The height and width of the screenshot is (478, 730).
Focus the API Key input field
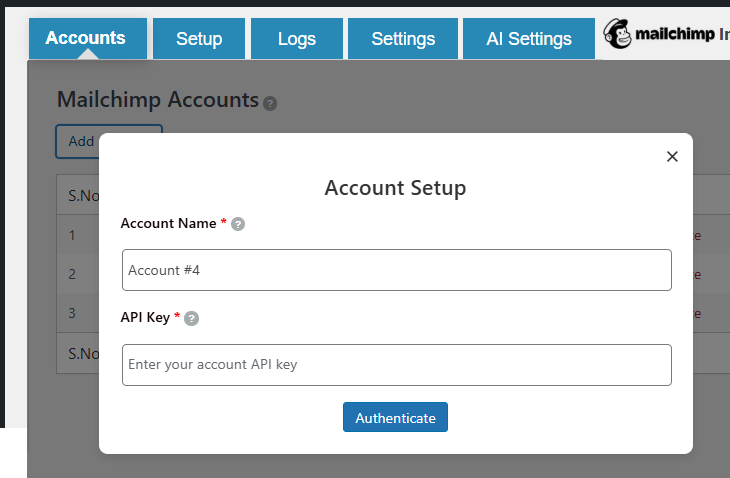(397, 365)
